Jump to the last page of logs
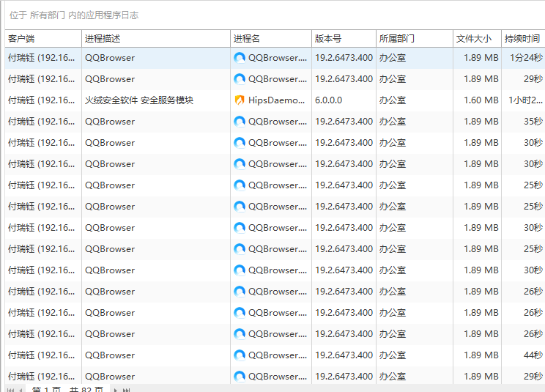The height and width of the screenshot is (392, 545). (127, 390)
